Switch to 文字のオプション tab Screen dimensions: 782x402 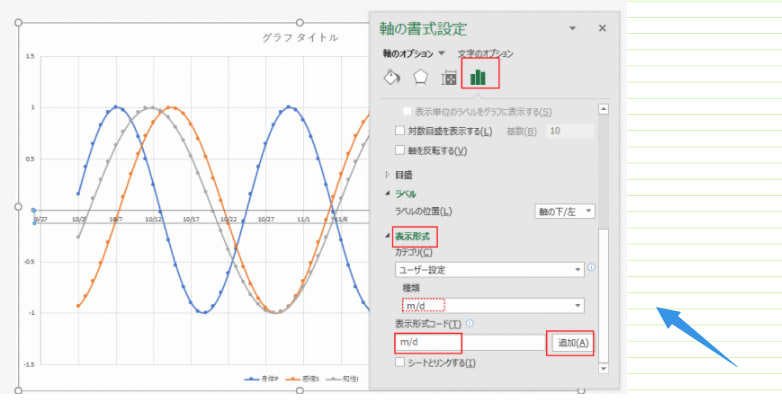485,52
